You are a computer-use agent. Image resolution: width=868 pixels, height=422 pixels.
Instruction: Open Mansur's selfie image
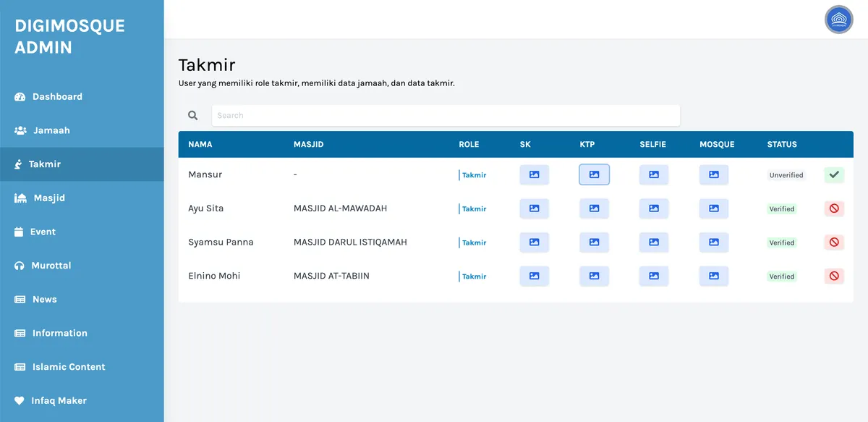(654, 174)
